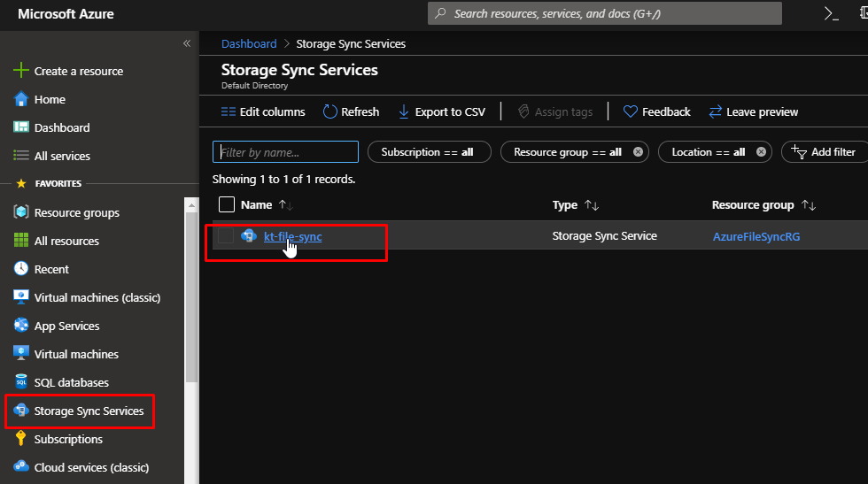Open the Recent clock icon
The width and height of the screenshot is (868, 484).
pos(21,268)
